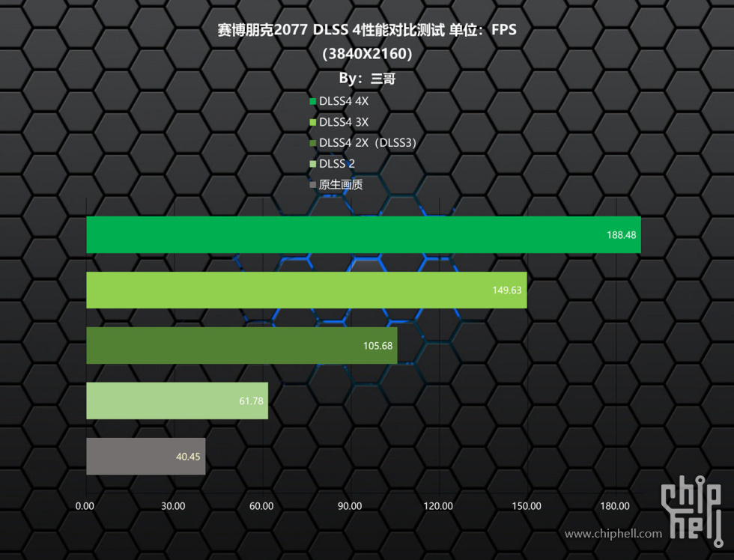Click the 61.78 bar value

coord(252,401)
